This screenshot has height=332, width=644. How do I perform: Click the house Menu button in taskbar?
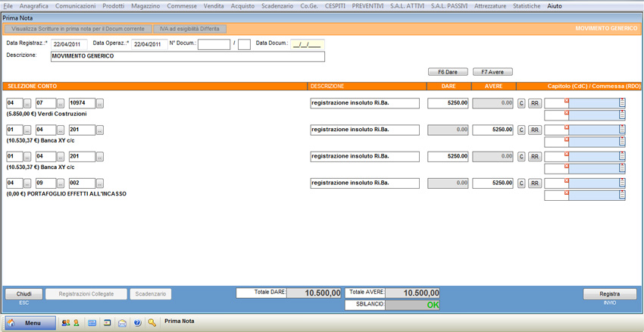tap(31, 323)
